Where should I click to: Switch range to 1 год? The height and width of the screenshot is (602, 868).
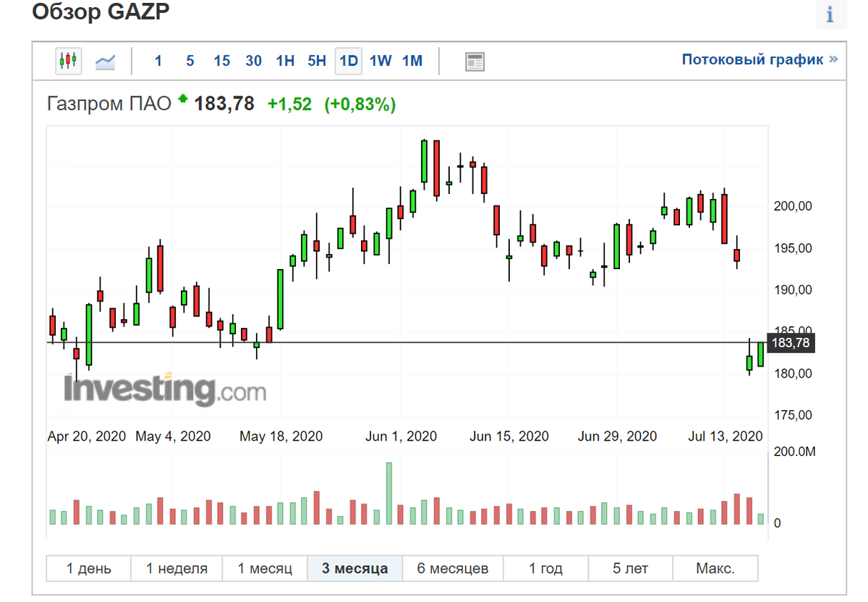click(x=546, y=569)
